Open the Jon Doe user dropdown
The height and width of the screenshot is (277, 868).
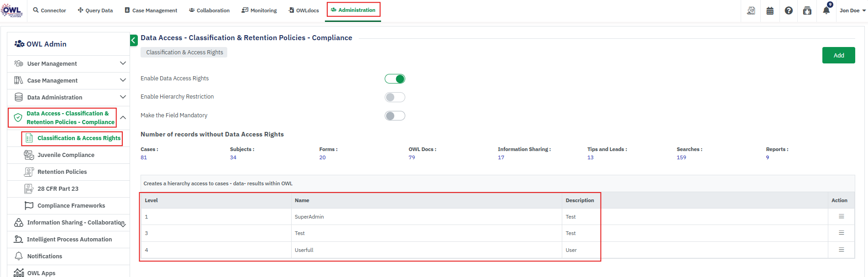tap(852, 10)
